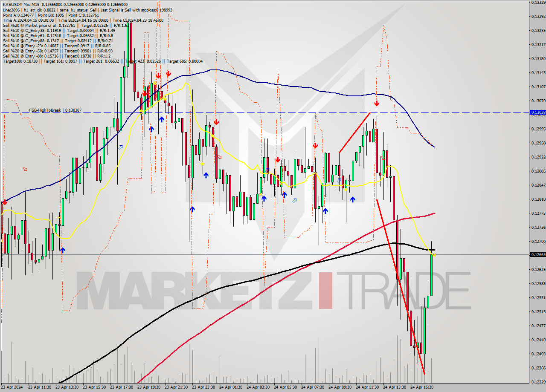Click price axis label 0.12700

[538, 241]
